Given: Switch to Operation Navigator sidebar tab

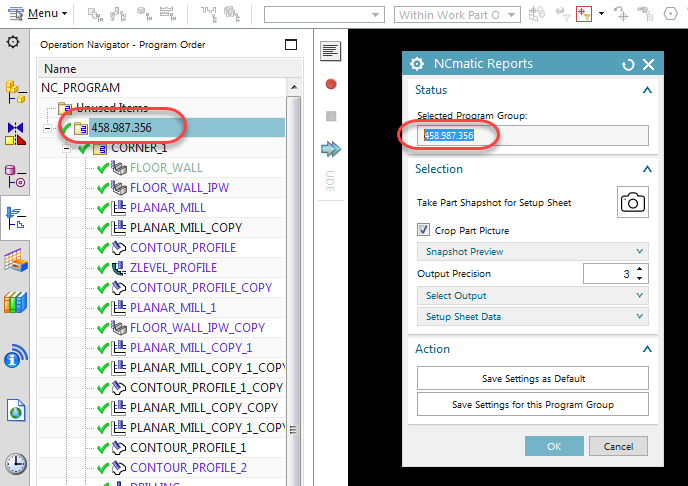Looking at the screenshot, I should pos(15,218).
